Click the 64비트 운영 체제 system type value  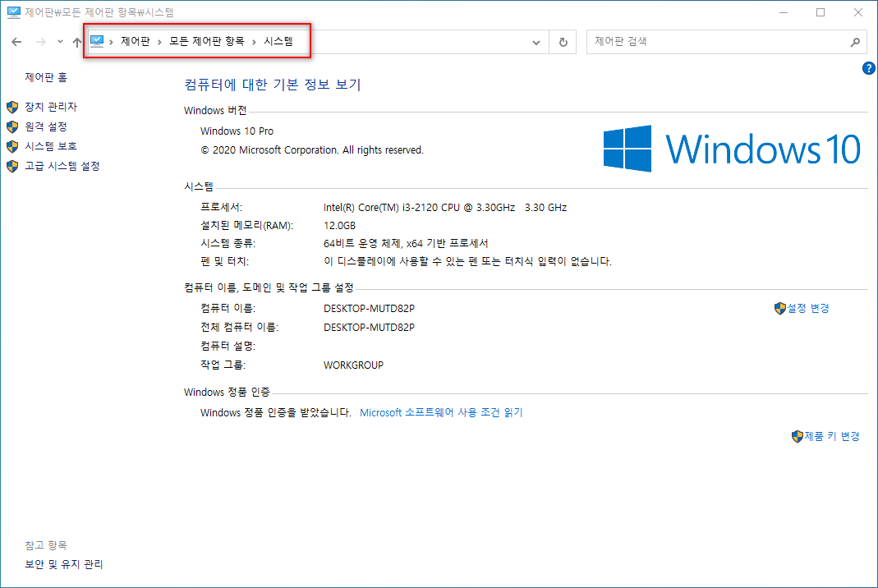[x=406, y=244]
